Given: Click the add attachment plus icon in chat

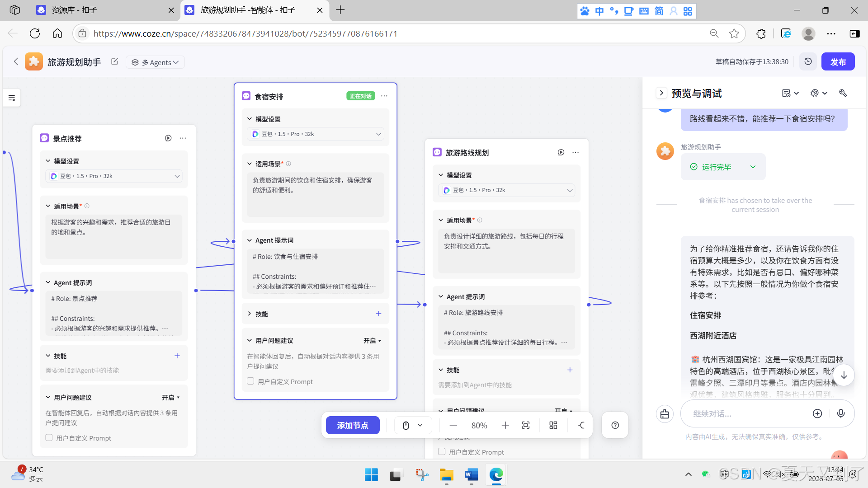Looking at the screenshot, I should coord(817,413).
